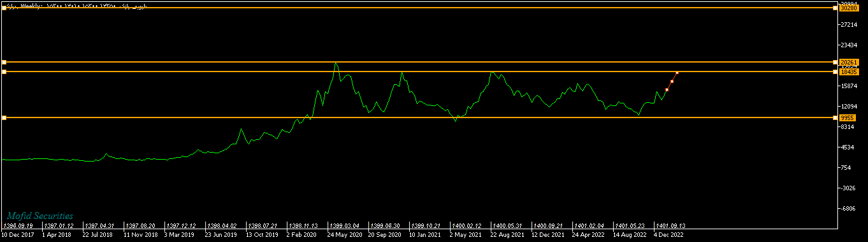This screenshot has height=242, width=868.
Task: Select the top anchor point of red trendline
Action: click(677, 73)
